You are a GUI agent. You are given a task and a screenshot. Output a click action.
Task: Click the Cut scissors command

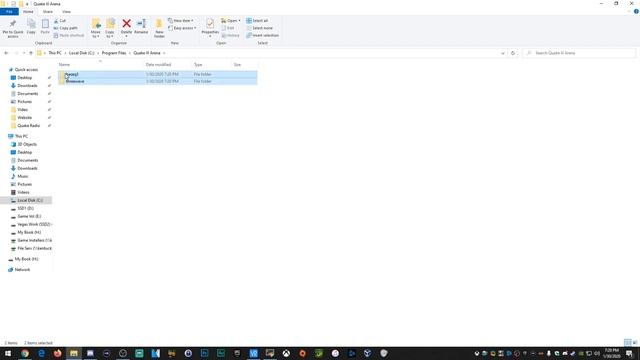point(60,20)
